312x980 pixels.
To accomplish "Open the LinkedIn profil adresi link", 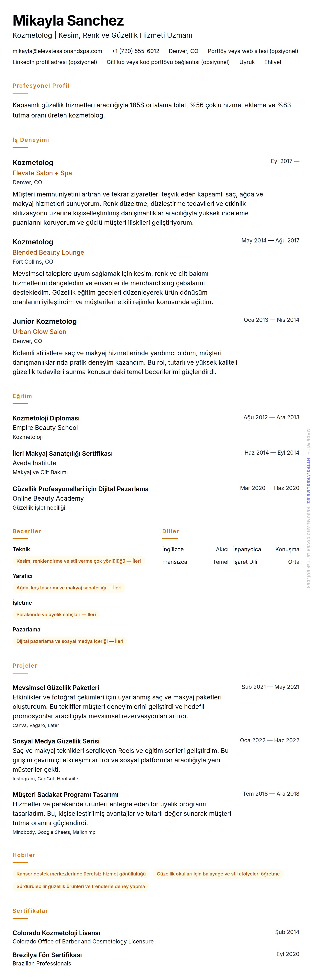I will click(x=55, y=62).
